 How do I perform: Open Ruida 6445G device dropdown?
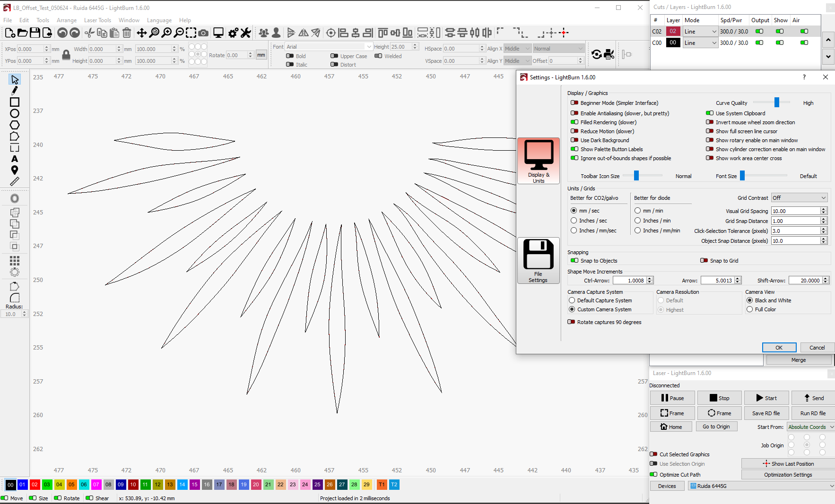(761, 486)
